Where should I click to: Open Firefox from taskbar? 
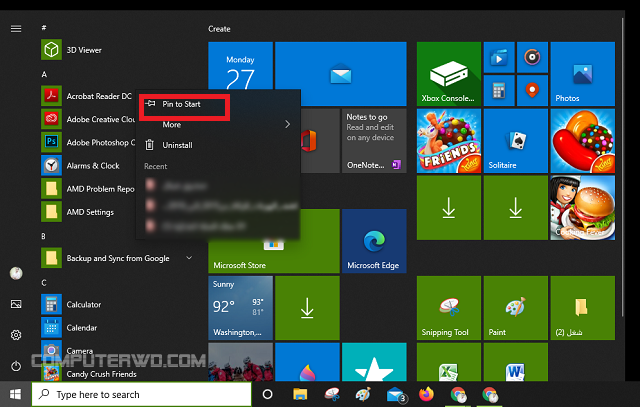[x=427, y=394]
